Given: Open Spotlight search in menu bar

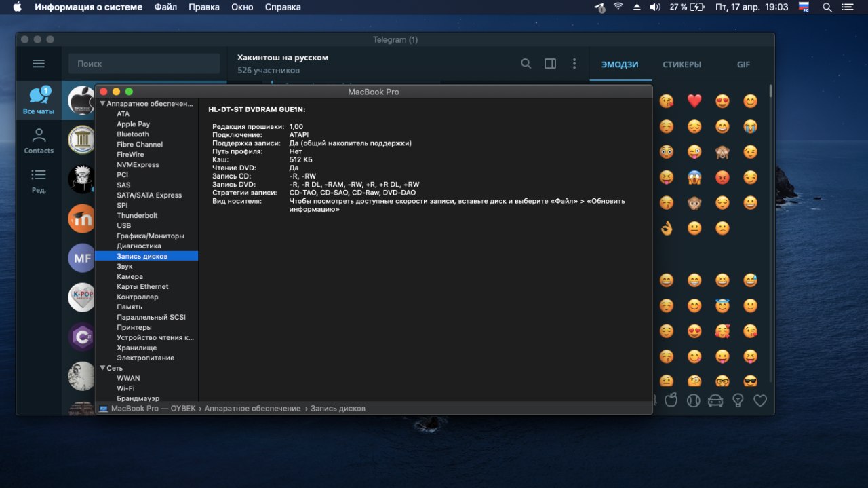Looking at the screenshot, I should [x=827, y=7].
